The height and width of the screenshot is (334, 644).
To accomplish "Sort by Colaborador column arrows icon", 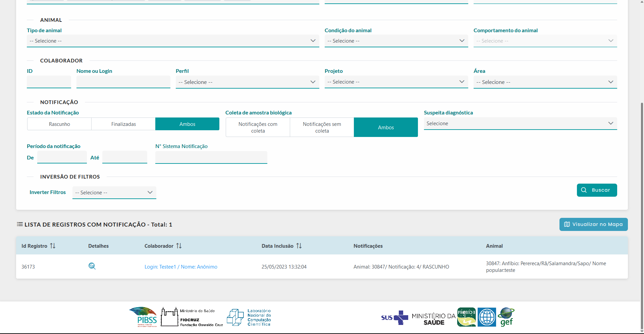I will coord(179,246).
